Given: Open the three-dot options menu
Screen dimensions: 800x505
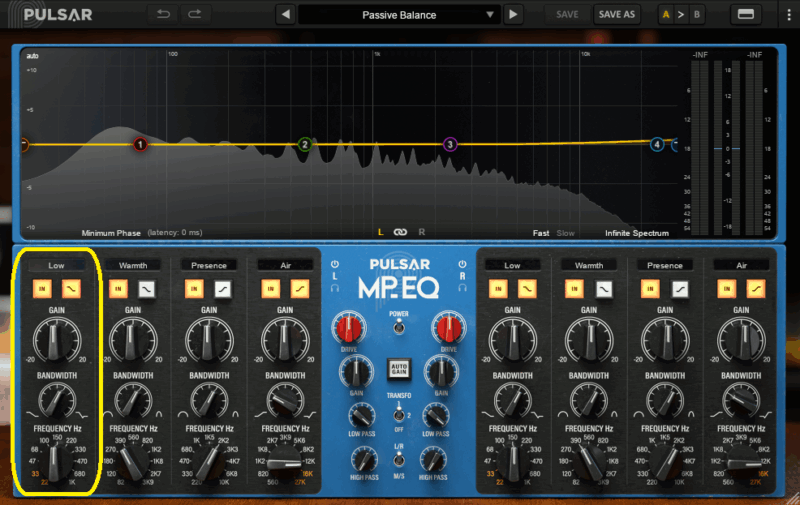Looking at the screenshot, I should pos(787,14).
